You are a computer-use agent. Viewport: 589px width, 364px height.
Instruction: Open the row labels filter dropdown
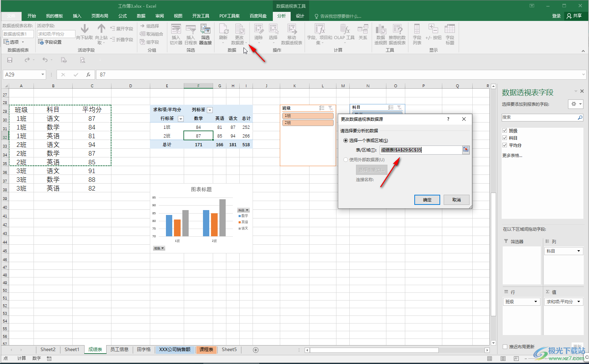coord(181,119)
